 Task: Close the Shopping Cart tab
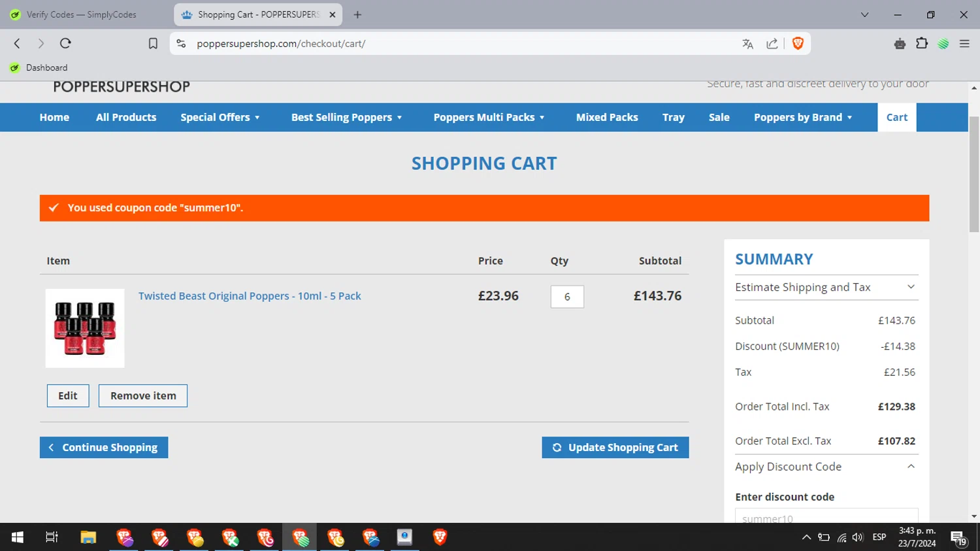[x=332, y=14]
